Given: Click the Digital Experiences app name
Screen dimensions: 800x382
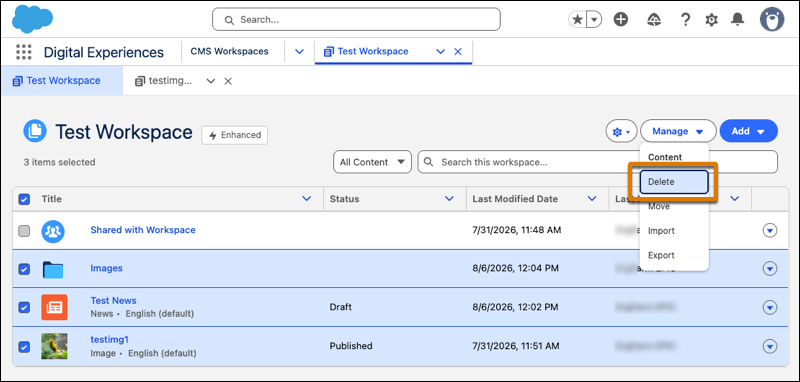Looking at the screenshot, I should click(x=104, y=52).
